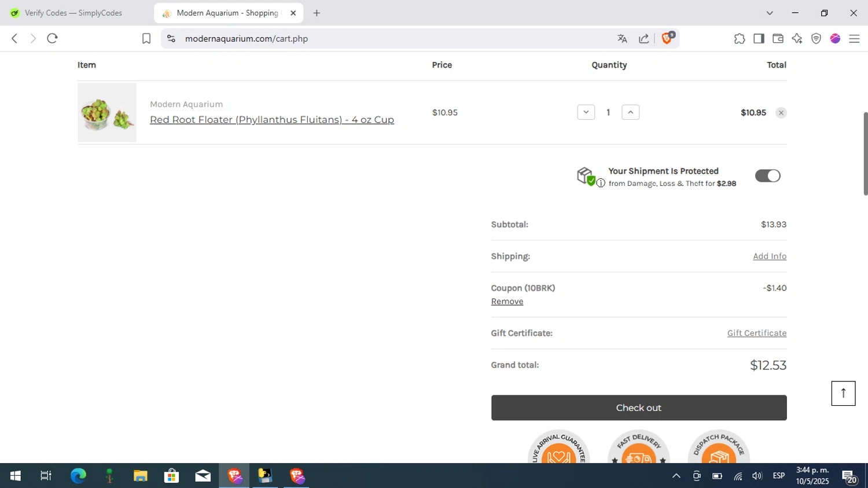Open battery status in system tray
Viewport: 868px width, 488px height.
click(717, 476)
